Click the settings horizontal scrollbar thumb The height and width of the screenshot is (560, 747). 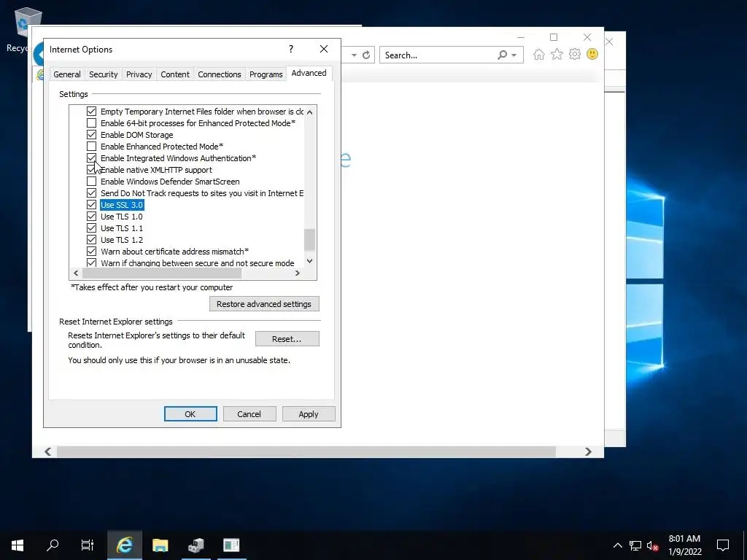pyautogui.click(x=162, y=273)
